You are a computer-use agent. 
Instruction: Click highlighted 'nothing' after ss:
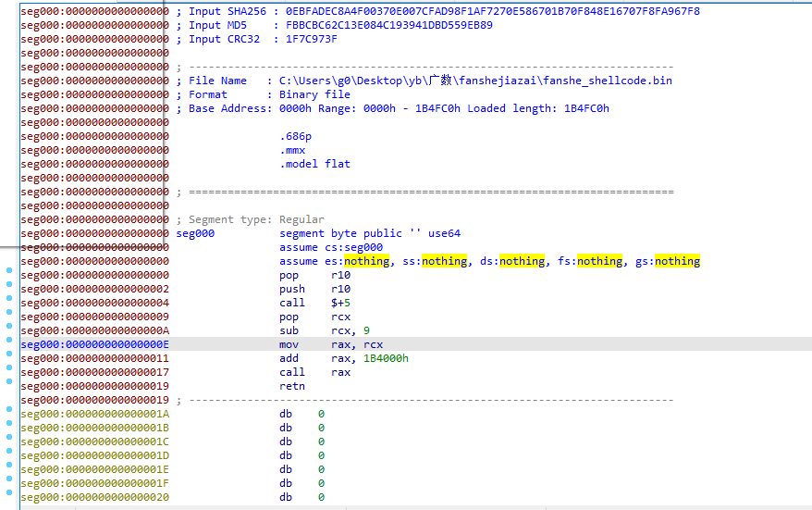(x=444, y=261)
